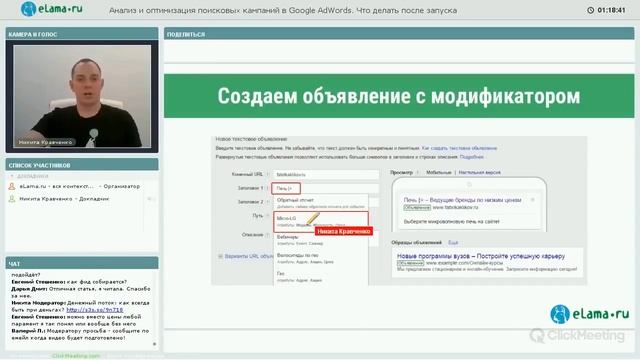Click the eLama.ru logo in header
Screen dimensions: 640x360
[x=51, y=9]
